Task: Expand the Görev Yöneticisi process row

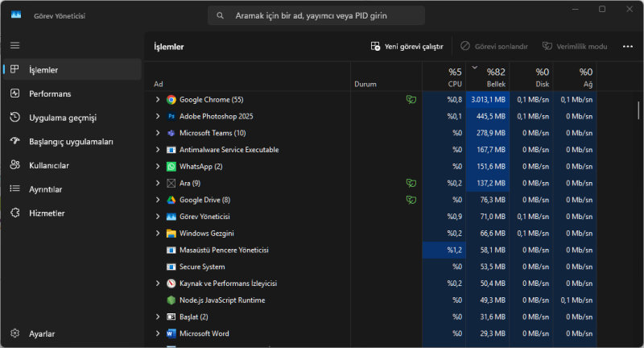Action: click(x=158, y=217)
